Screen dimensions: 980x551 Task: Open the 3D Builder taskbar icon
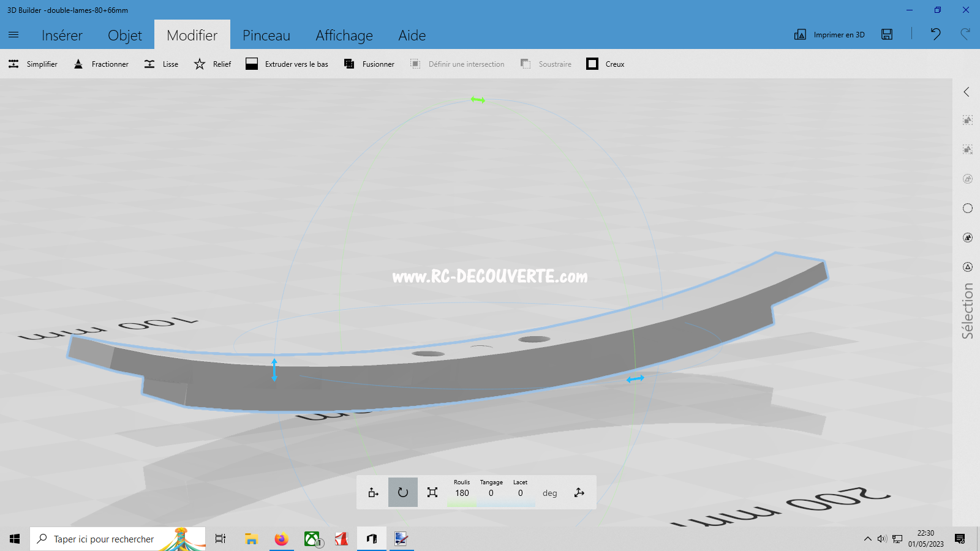pos(372,539)
